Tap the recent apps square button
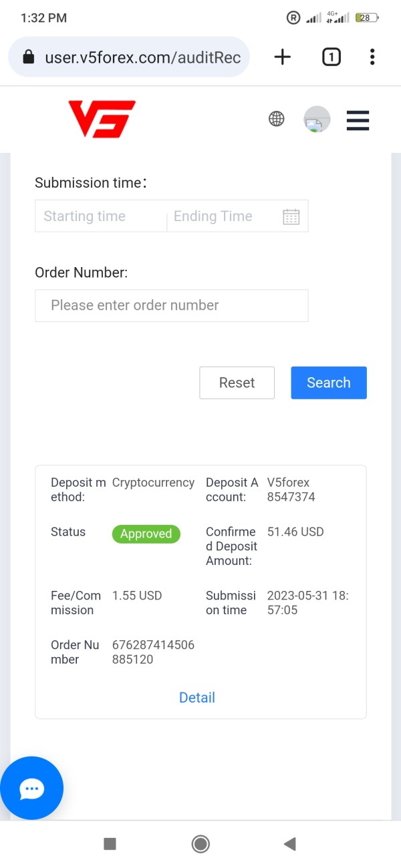 point(110,844)
